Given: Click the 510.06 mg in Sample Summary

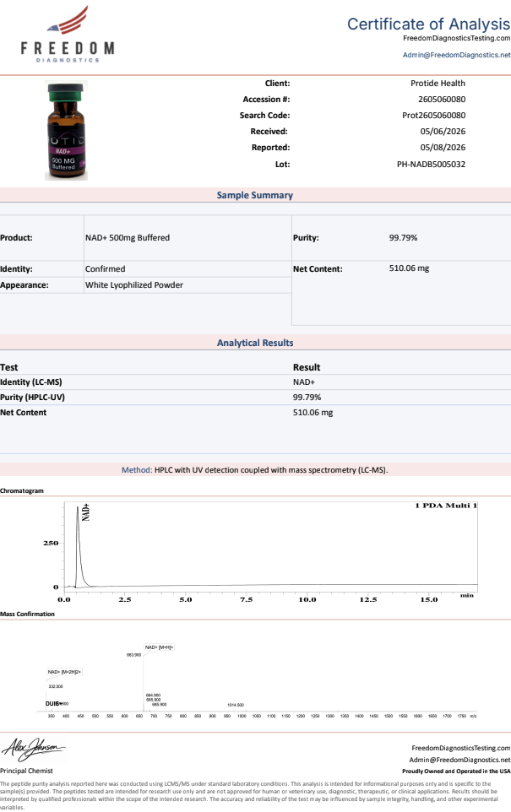Looking at the screenshot, I should 409,268.
